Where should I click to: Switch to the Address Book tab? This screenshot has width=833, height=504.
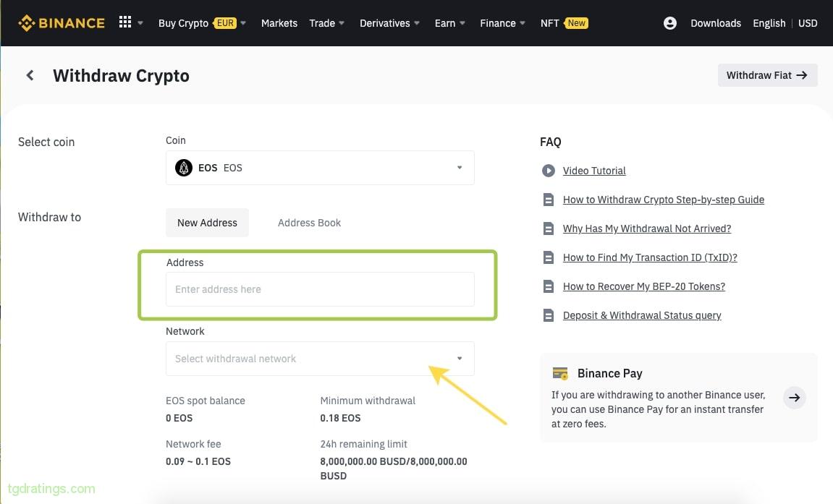[x=309, y=223]
